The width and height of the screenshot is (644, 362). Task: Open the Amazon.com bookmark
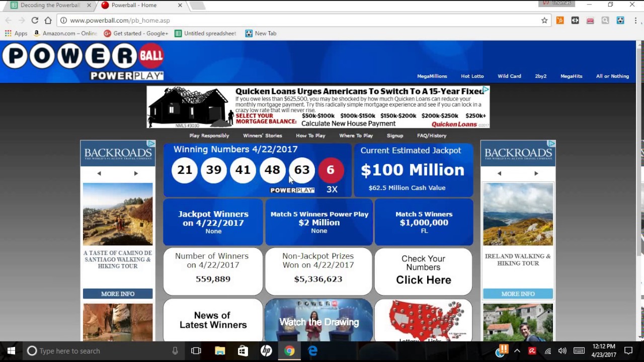point(65,33)
